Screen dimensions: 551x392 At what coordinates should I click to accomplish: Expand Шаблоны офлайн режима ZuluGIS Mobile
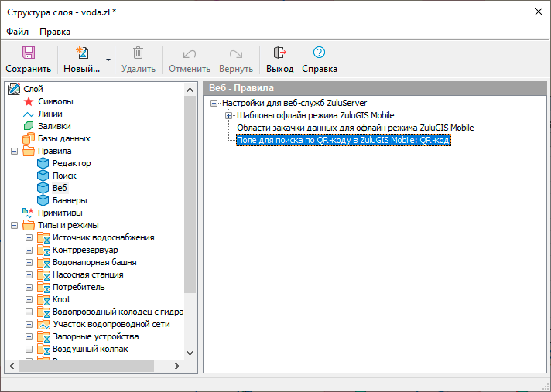click(x=228, y=115)
